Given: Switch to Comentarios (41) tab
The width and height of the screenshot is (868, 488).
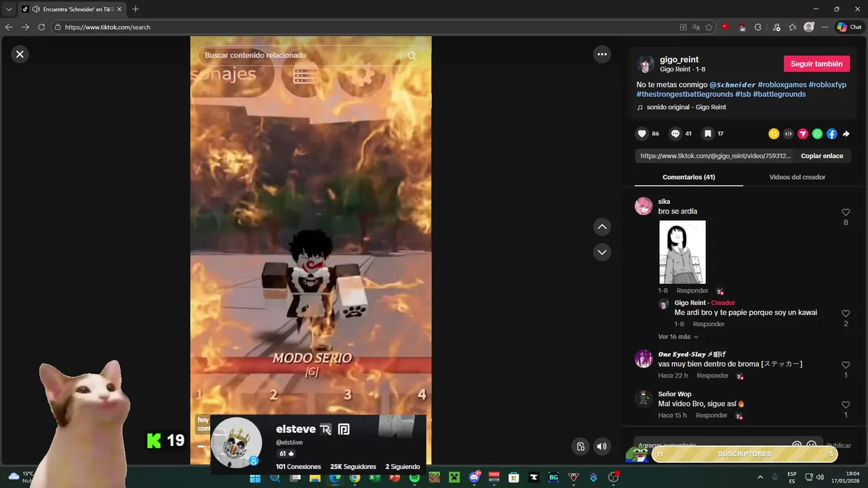Looking at the screenshot, I should (x=689, y=177).
